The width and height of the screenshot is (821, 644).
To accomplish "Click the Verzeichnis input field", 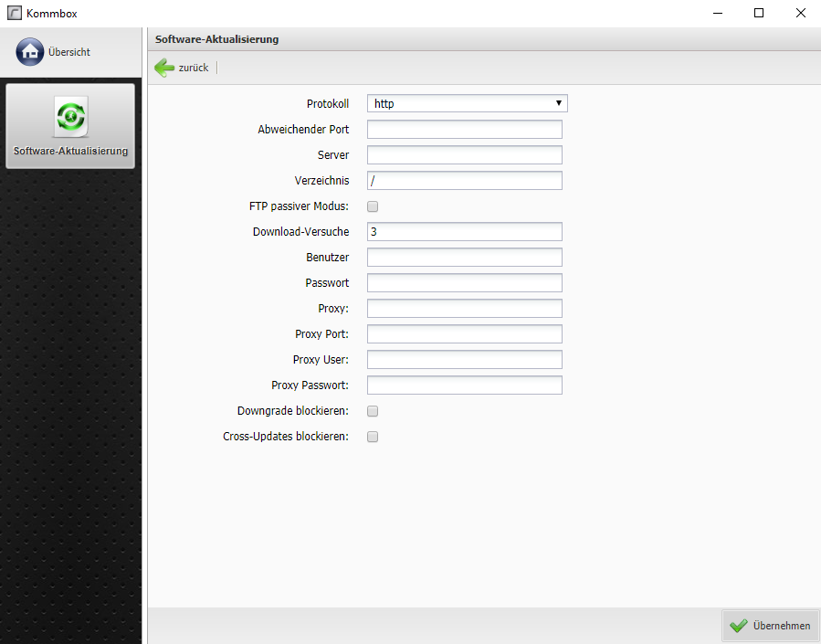I will coord(464,181).
